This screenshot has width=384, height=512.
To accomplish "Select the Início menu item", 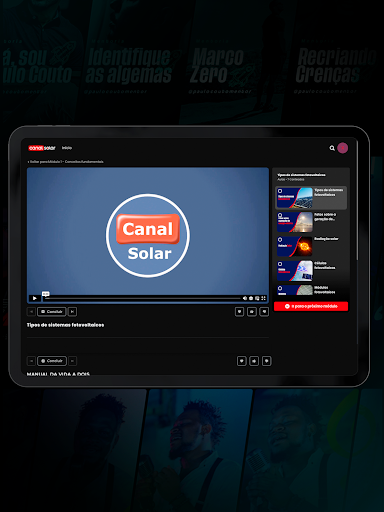I will [67, 148].
